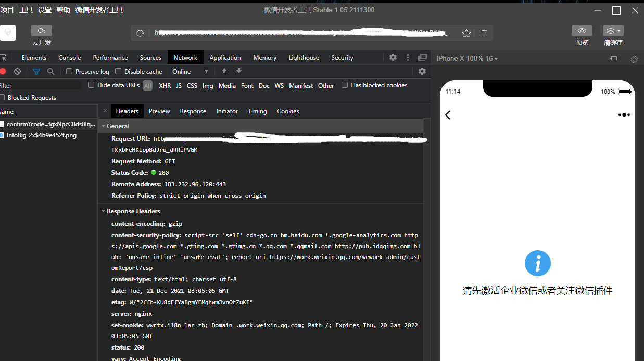
Task: Open DevTools settings gear in the tab bar
Action: tap(393, 57)
